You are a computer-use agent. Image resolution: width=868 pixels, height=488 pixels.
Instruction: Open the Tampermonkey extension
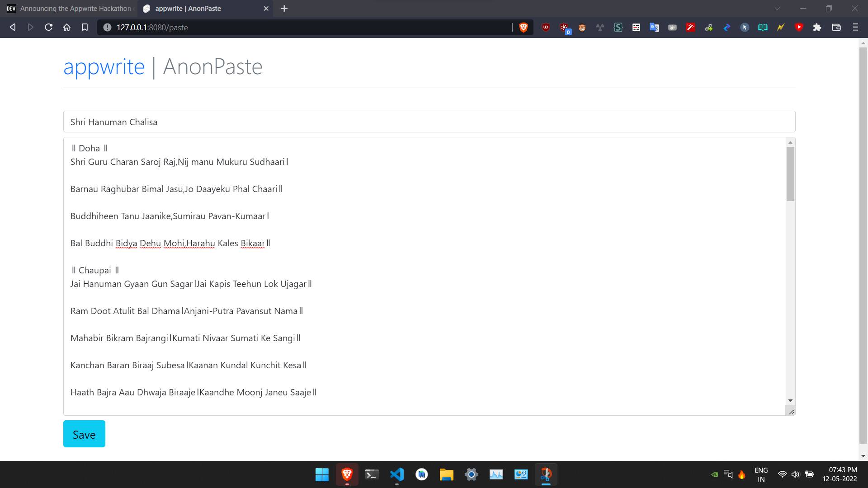(582, 27)
